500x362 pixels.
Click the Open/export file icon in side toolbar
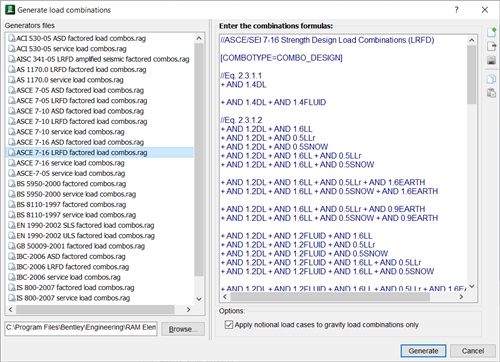pyautogui.click(x=492, y=46)
